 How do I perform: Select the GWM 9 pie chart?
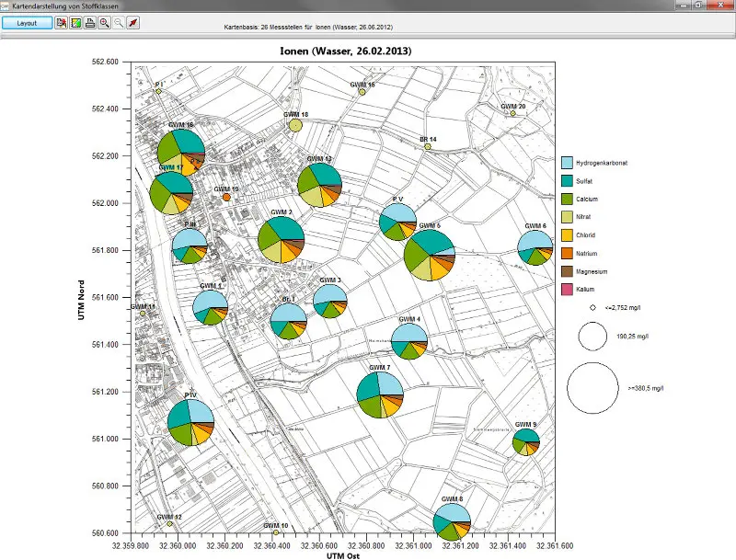pos(525,441)
